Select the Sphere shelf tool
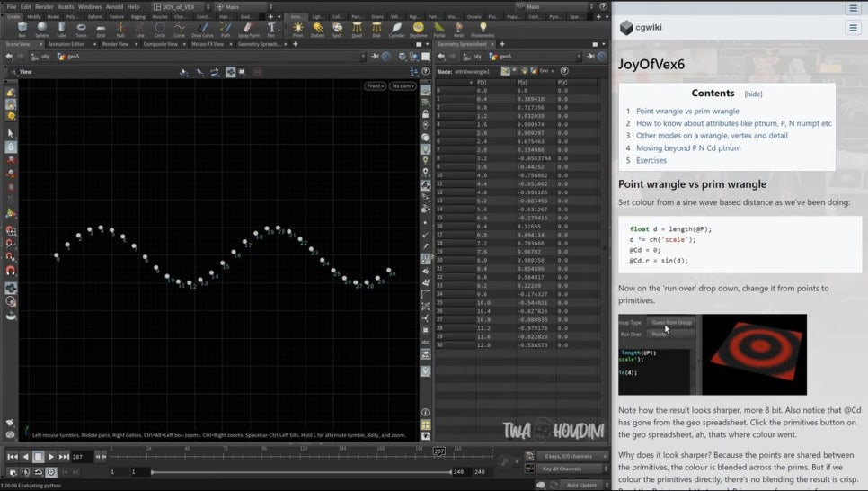 click(42, 30)
